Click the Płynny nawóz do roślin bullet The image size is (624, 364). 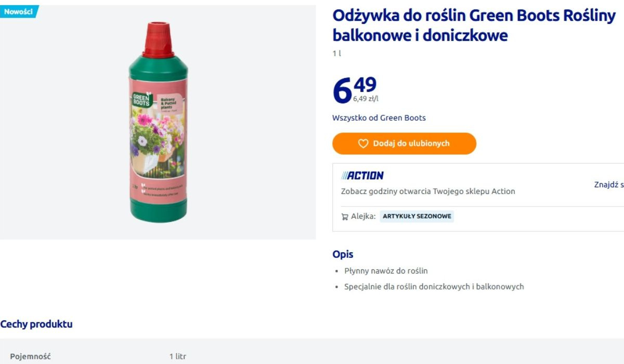tap(386, 271)
